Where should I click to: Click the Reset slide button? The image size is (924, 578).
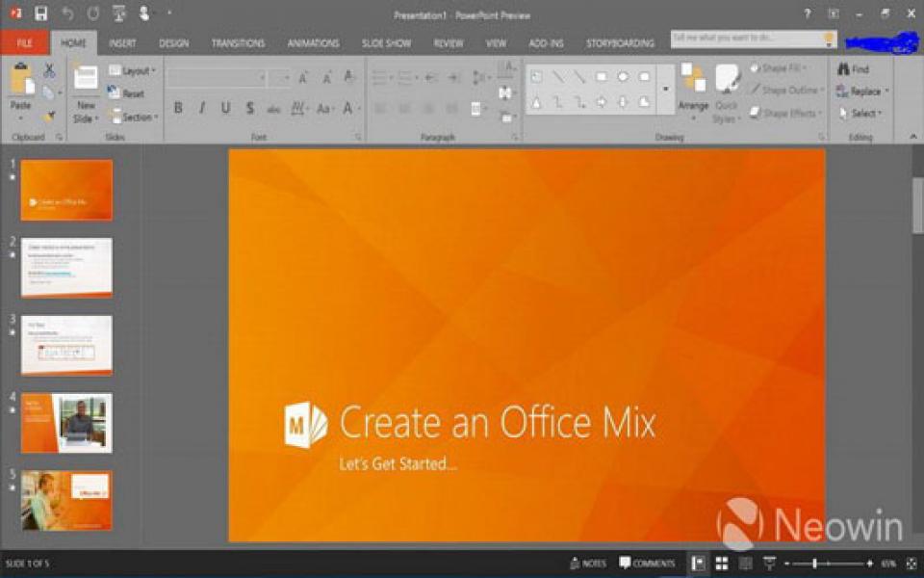(128, 93)
